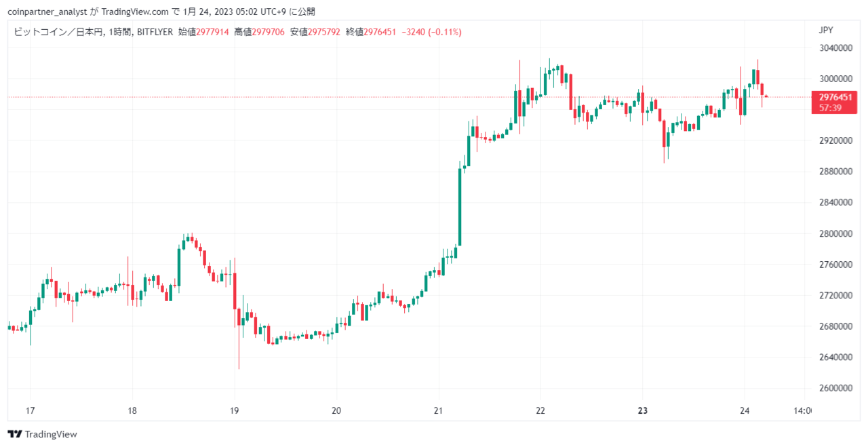Select the date 21 on time axis
Screen dimensions: 868x447
[x=439, y=410]
